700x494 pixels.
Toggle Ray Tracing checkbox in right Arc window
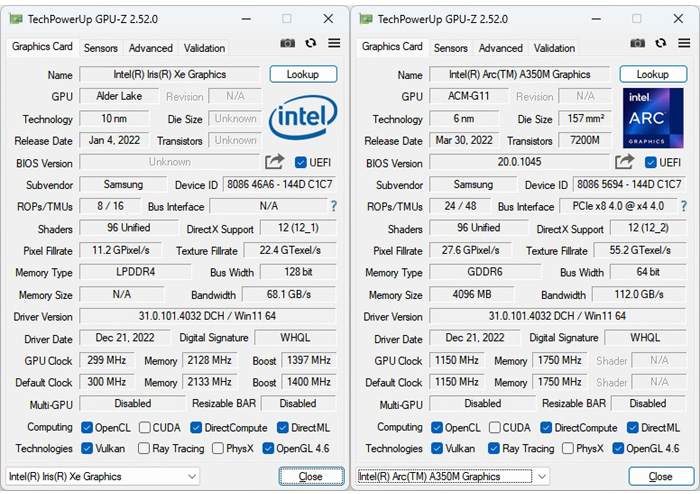click(494, 448)
